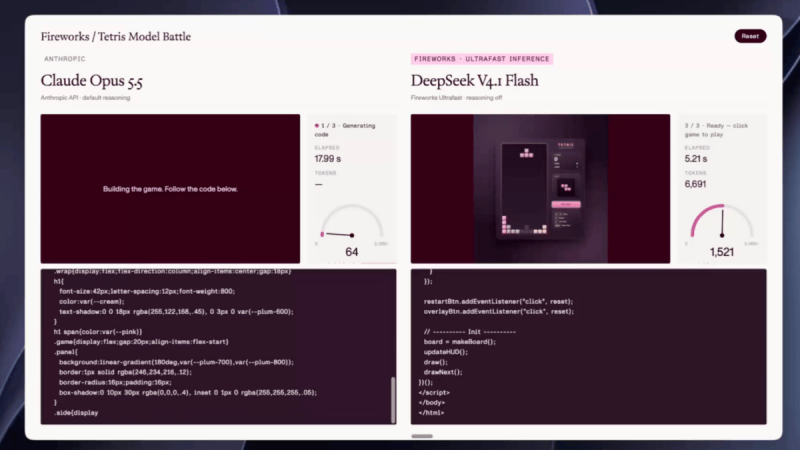Click the overlayBtn.addEventListener code line

(498, 312)
